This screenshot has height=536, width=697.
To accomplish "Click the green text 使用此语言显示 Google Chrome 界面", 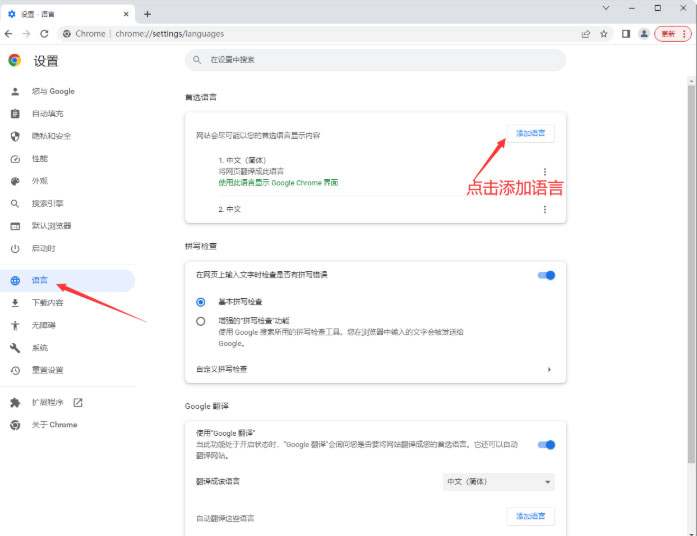I will pos(278,183).
